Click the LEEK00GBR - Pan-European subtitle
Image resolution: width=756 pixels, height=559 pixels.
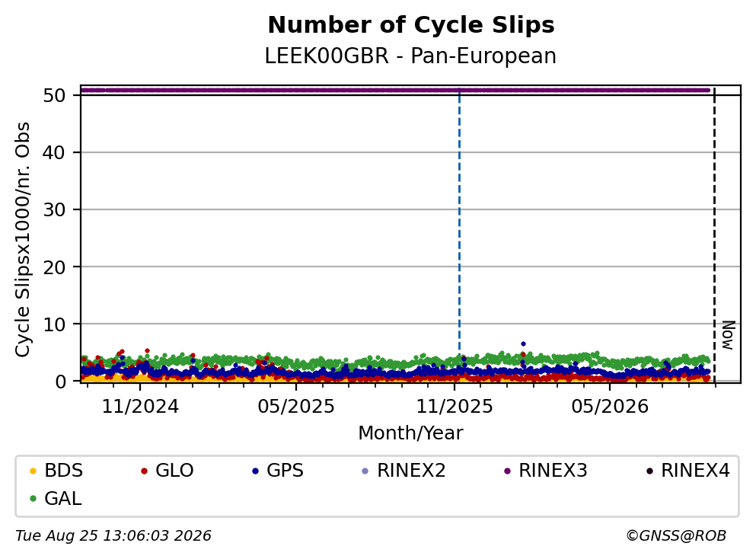tap(410, 56)
